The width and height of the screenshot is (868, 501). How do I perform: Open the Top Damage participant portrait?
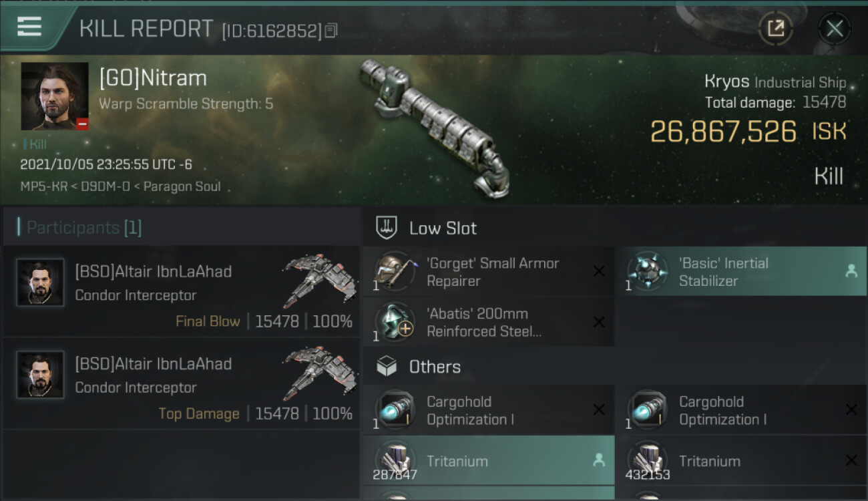tap(40, 375)
